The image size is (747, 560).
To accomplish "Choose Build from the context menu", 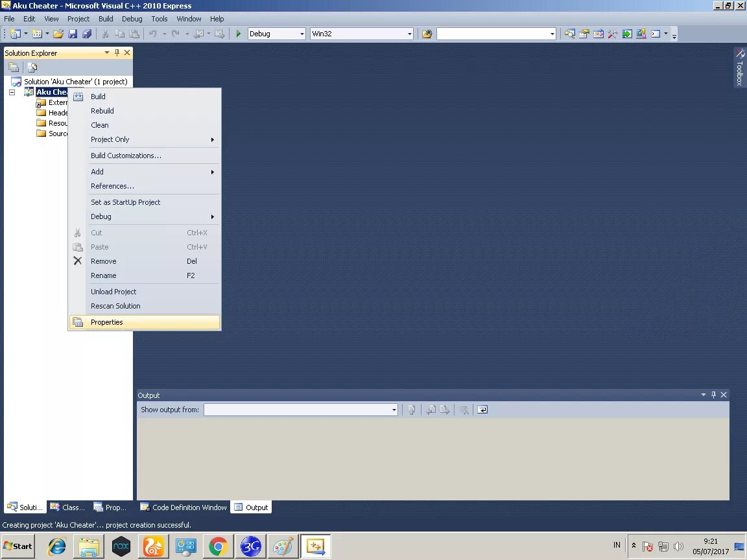I will pyautogui.click(x=145, y=97).
